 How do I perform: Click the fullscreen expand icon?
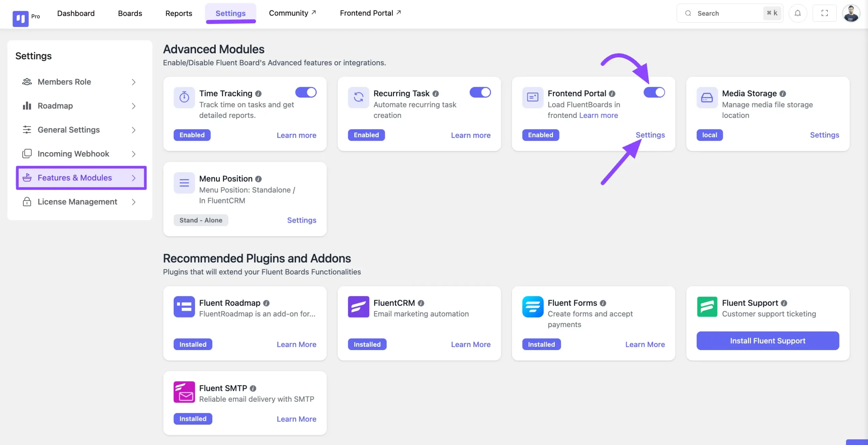tap(824, 13)
